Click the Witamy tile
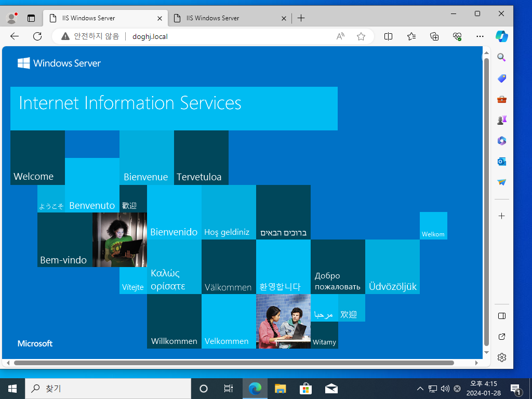This screenshot has height=399, width=532. (x=324, y=335)
